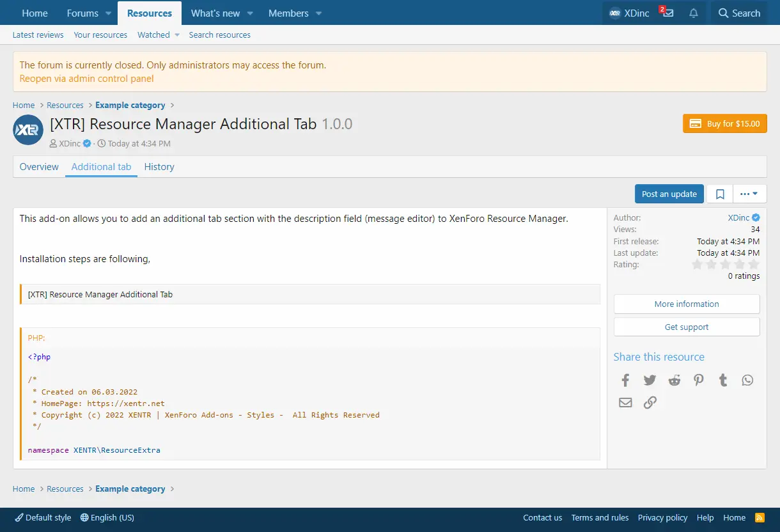
Task: Open XDinc author link in sidebar
Action: click(x=738, y=218)
